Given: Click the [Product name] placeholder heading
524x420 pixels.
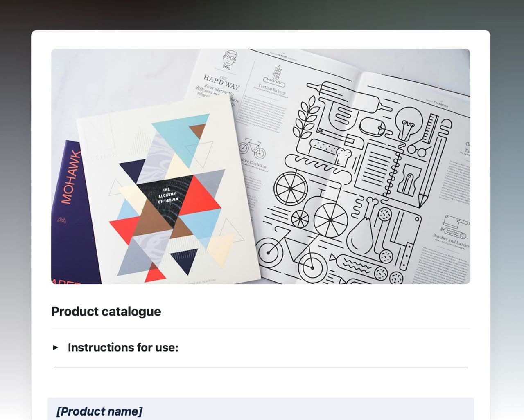Looking at the screenshot, I should click(99, 411).
